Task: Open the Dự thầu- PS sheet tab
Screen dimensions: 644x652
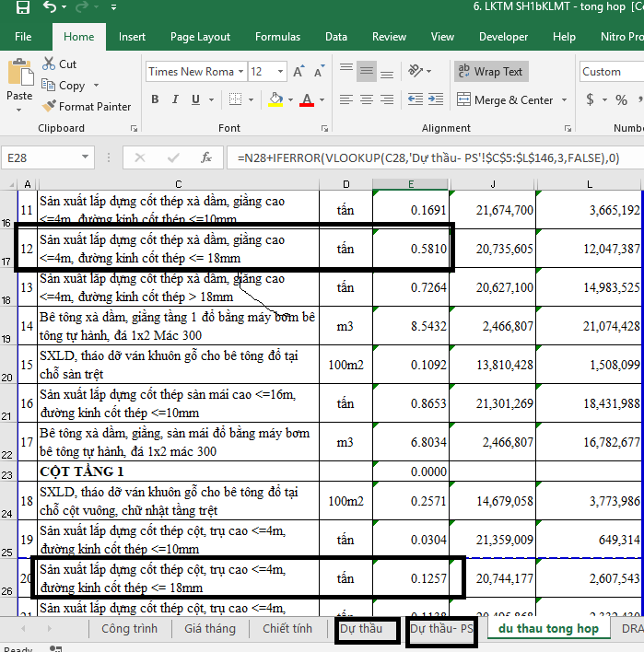Action: pyautogui.click(x=442, y=628)
